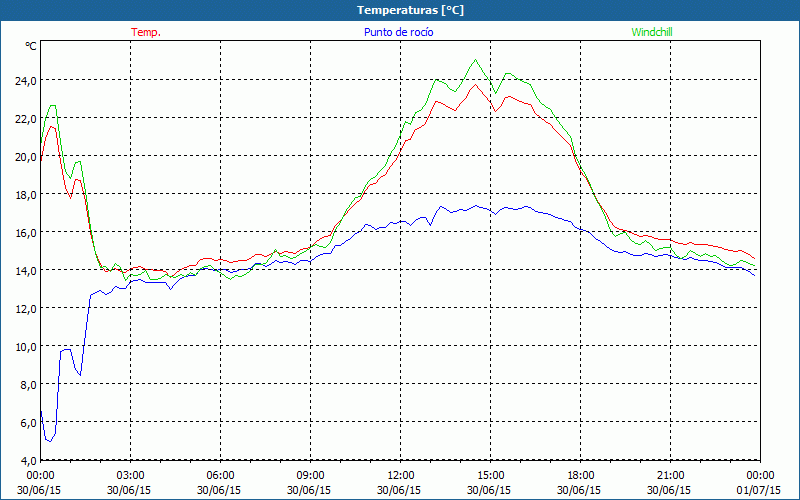This screenshot has width=800, height=500.
Task: Select the green Windchill legend label
Action: point(652,32)
